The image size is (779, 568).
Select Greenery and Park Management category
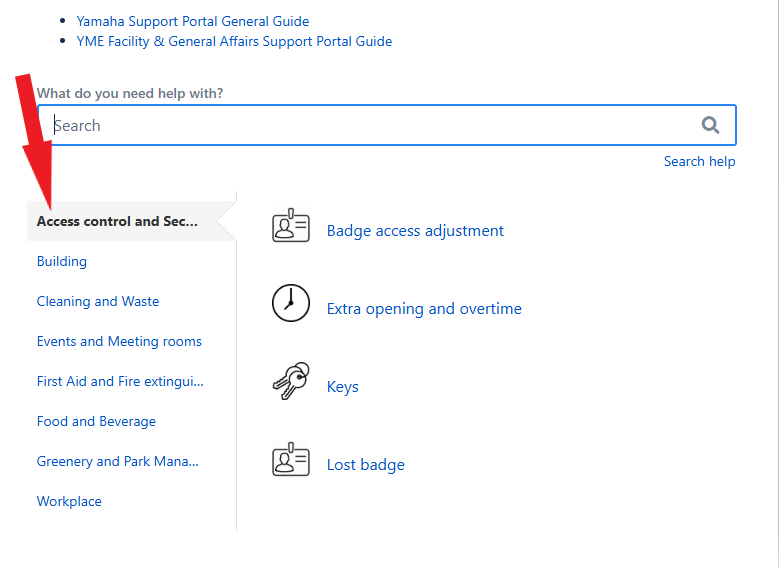coord(118,461)
